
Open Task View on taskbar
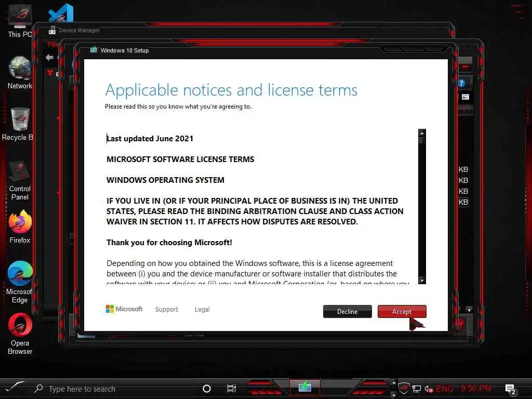[231, 389]
